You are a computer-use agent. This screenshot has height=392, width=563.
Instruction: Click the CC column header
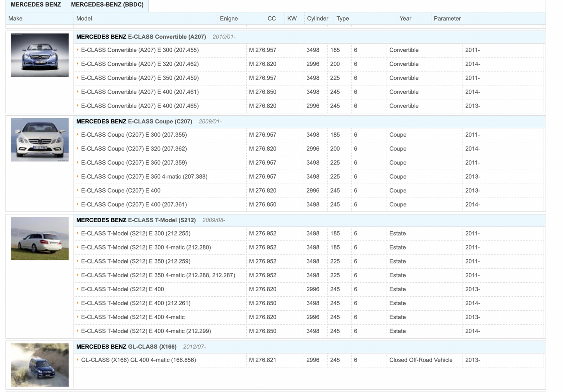(x=272, y=19)
